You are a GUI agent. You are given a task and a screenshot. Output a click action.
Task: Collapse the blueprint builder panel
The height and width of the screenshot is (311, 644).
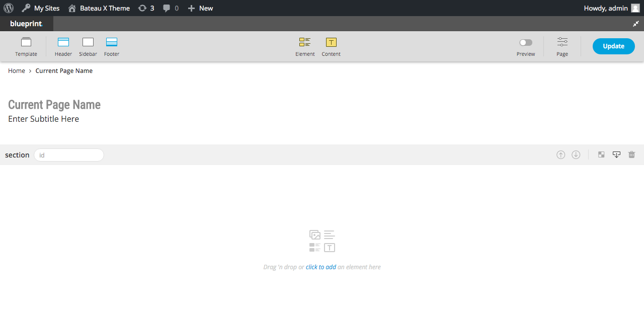coord(636,24)
